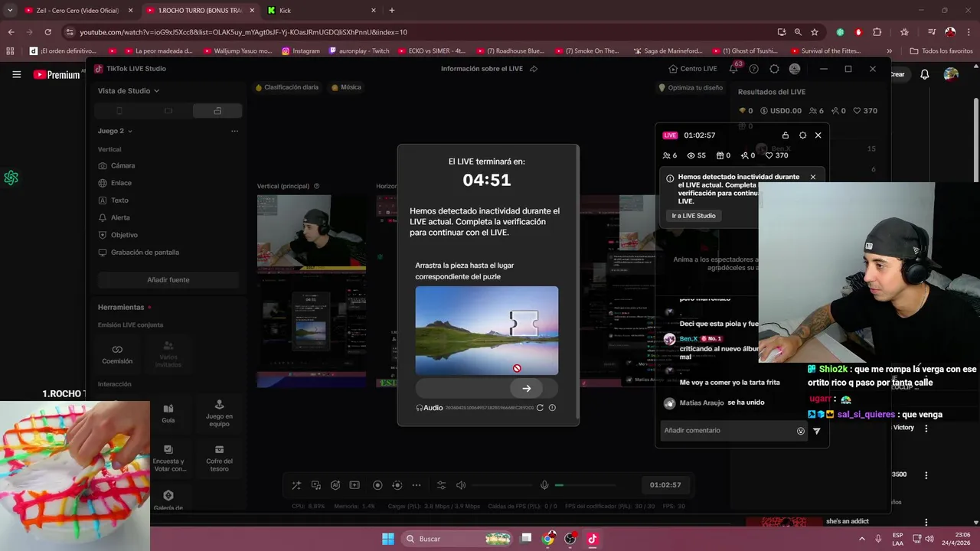Open the LIVE chat popup settings gear
This screenshot has height=551, width=980.
tap(802, 135)
